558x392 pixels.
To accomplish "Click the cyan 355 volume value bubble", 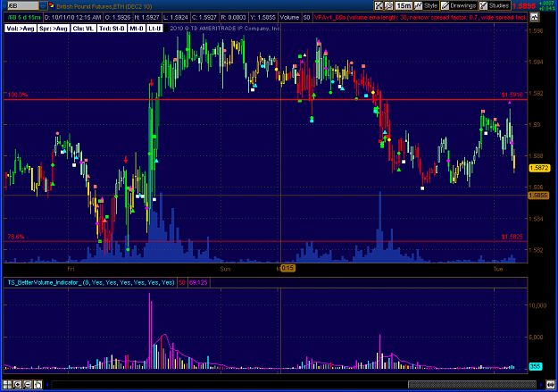I will [x=535, y=366].
